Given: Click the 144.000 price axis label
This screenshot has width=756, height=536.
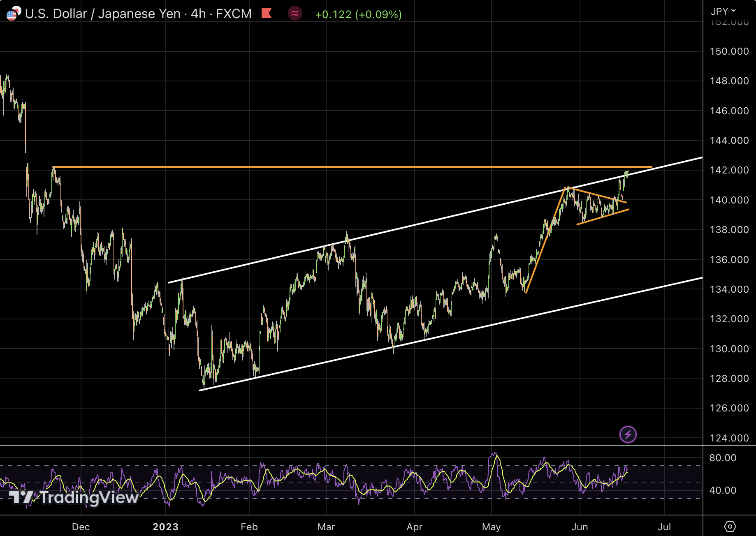Looking at the screenshot, I should pyautogui.click(x=729, y=141).
